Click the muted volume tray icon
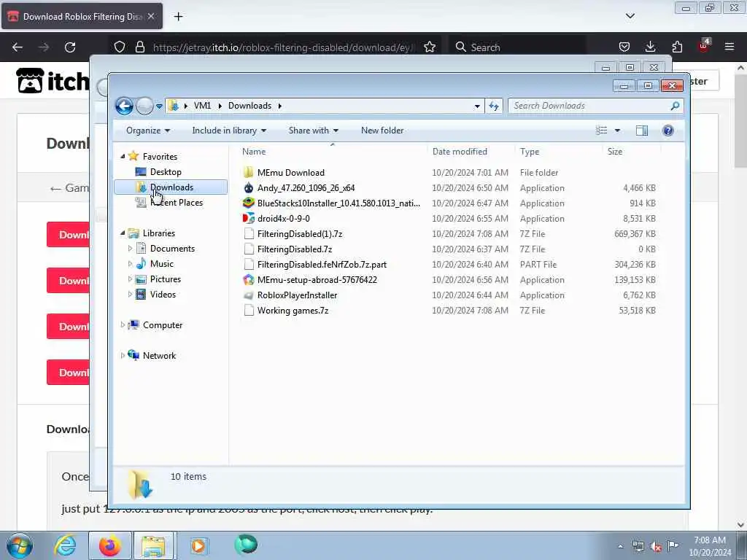 (x=656, y=547)
